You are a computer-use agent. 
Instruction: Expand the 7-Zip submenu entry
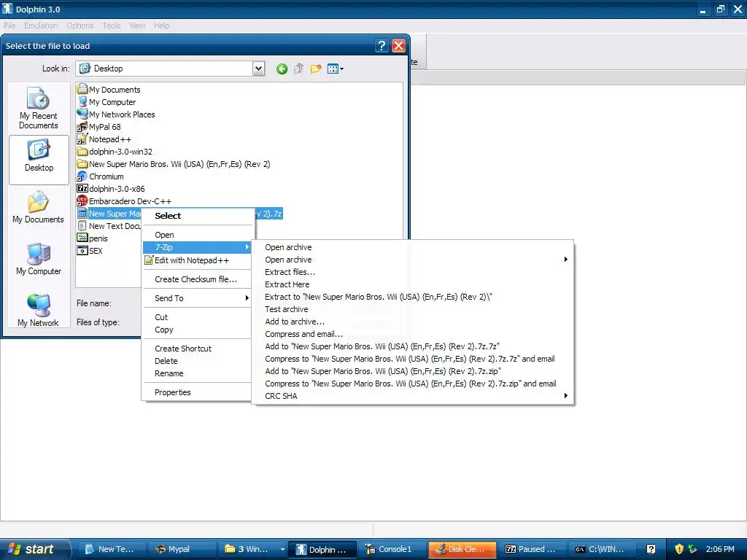[197, 247]
